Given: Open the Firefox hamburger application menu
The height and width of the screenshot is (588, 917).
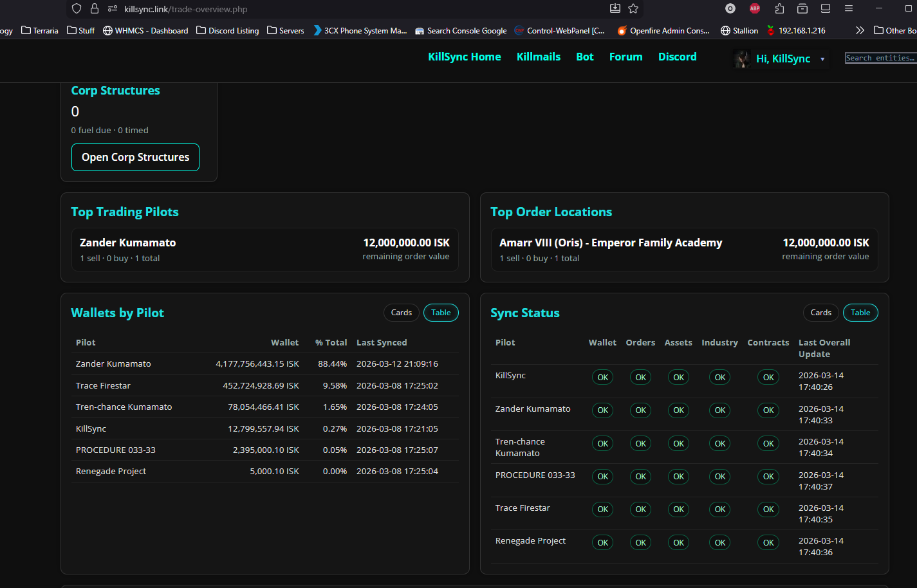Looking at the screenshot, I should (849, 8).
